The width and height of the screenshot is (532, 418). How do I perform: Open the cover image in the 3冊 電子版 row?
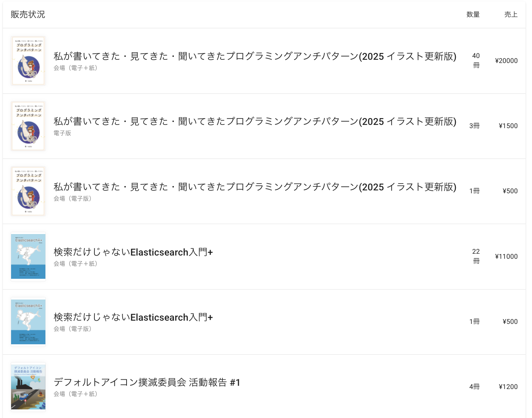click(28, 126)
